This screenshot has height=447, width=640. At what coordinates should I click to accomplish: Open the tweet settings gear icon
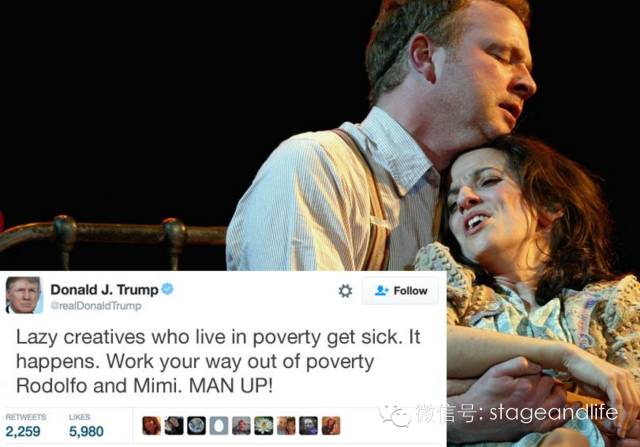(345, 291)
